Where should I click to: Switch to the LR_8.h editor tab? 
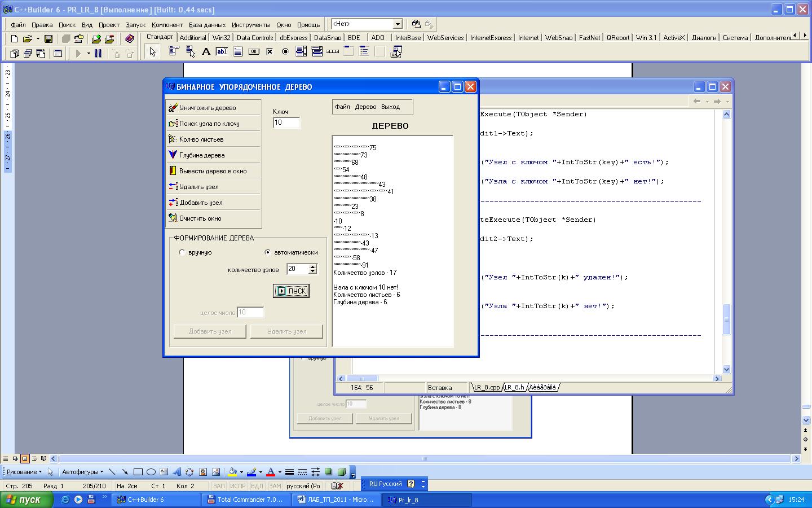[x=514, y=387]
